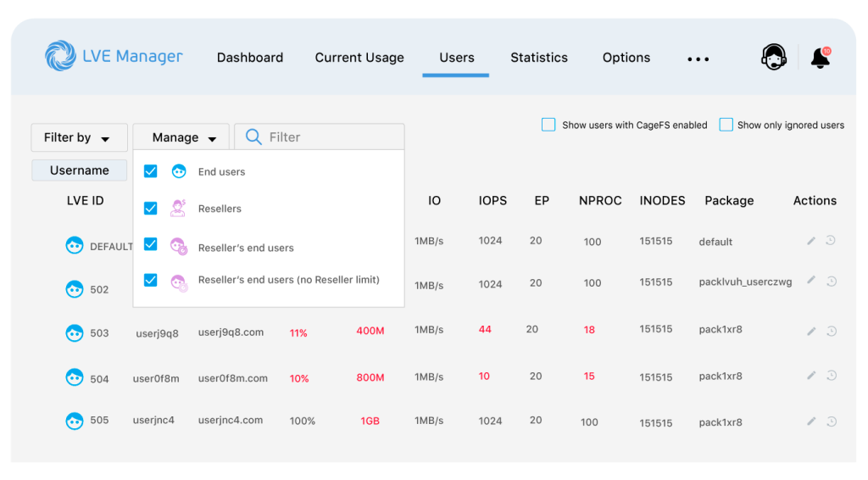
Task: Click the 100% speed value
Action: click(303, 421)
